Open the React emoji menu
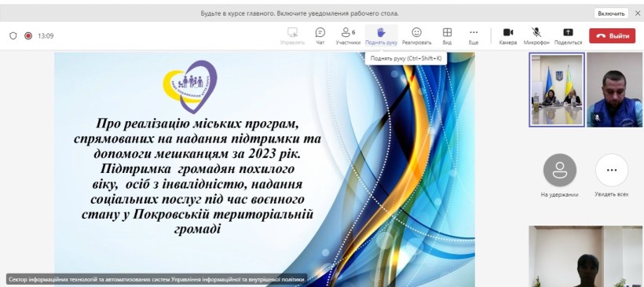The width and height of the screenshot is (644, 287). coord(416,32)
